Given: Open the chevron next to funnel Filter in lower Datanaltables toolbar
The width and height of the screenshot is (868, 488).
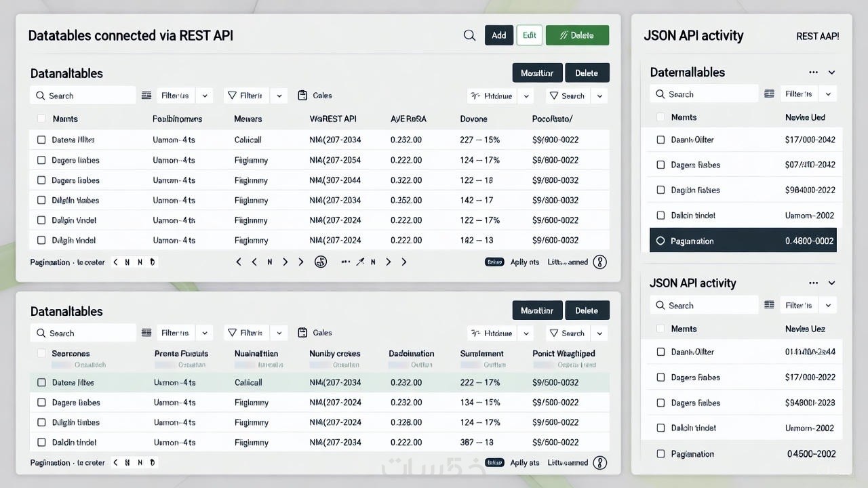Looking at the screenshot, I should tap(279, 333).
